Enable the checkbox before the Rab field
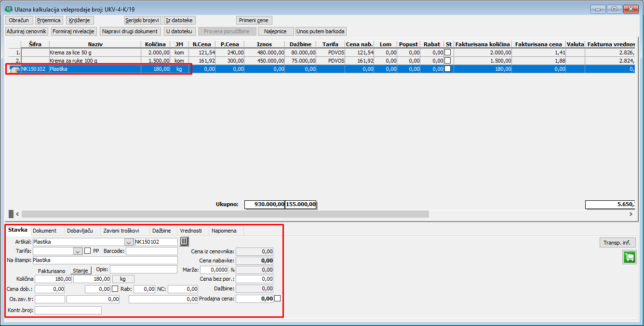Image resolution: width=644 pixels, height=326 pixels. [115, 289]
